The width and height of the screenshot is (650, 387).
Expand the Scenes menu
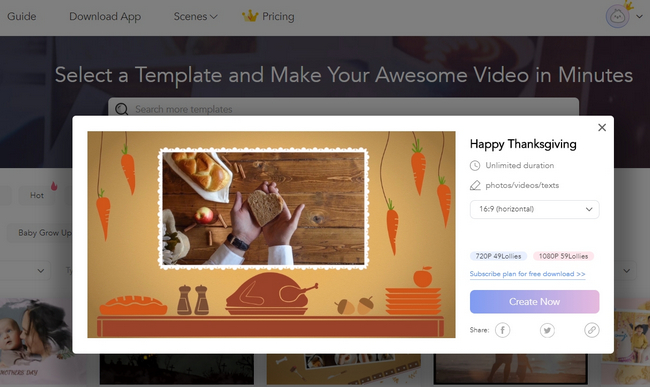(x=195, y=17)
